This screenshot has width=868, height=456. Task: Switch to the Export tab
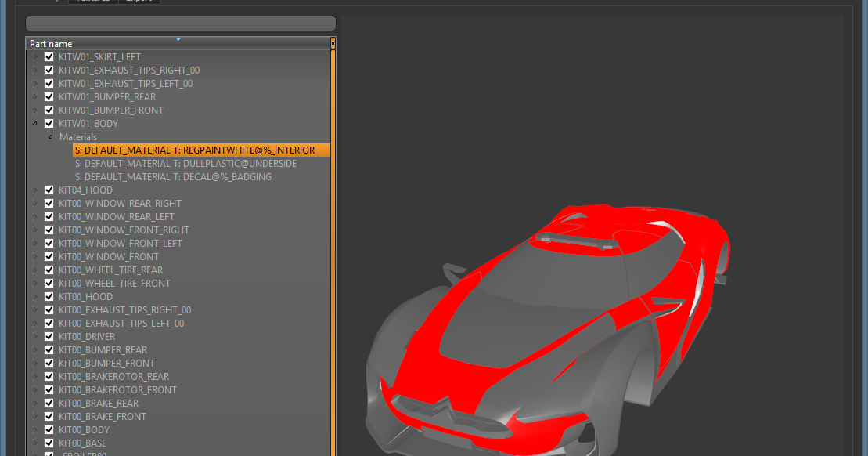click(x=139, y=2)
